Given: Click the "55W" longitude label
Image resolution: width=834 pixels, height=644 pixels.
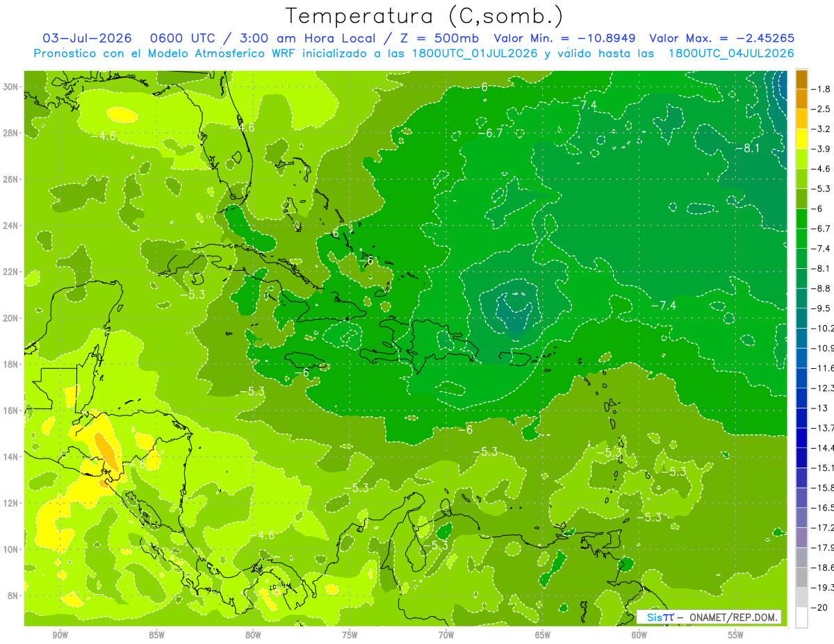Looking at the screenshot, I should tap(736, 635).
